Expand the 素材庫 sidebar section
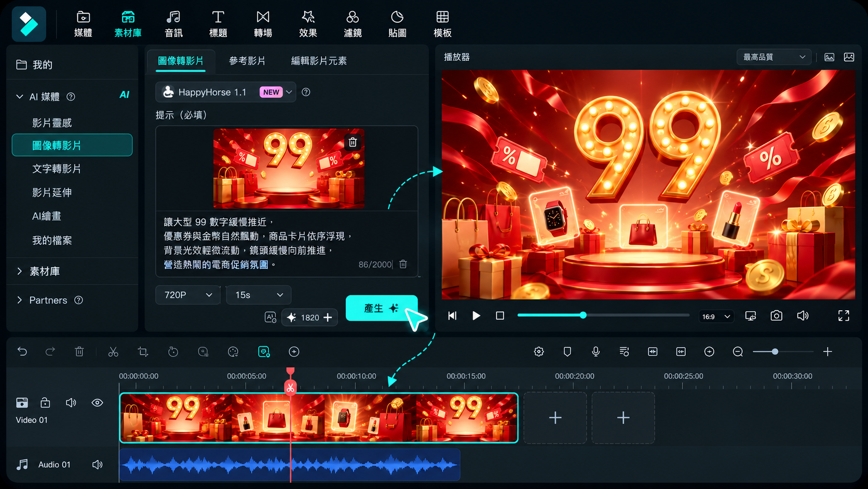 [x=20, y=271]
